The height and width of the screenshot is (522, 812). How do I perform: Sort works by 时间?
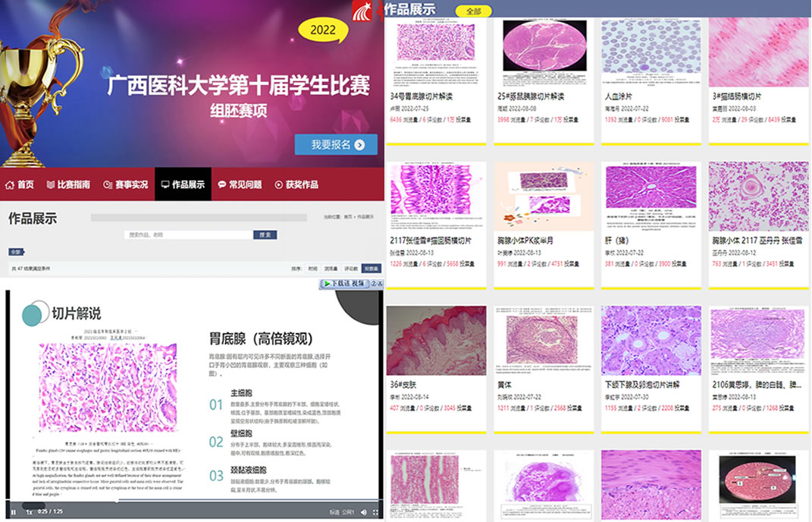coord(312,269)
